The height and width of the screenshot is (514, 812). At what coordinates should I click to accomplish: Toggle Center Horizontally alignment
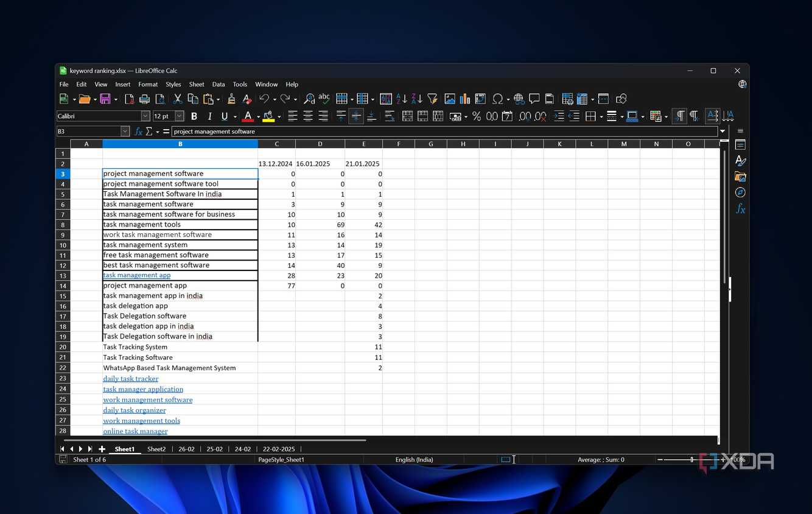(308, 116)
